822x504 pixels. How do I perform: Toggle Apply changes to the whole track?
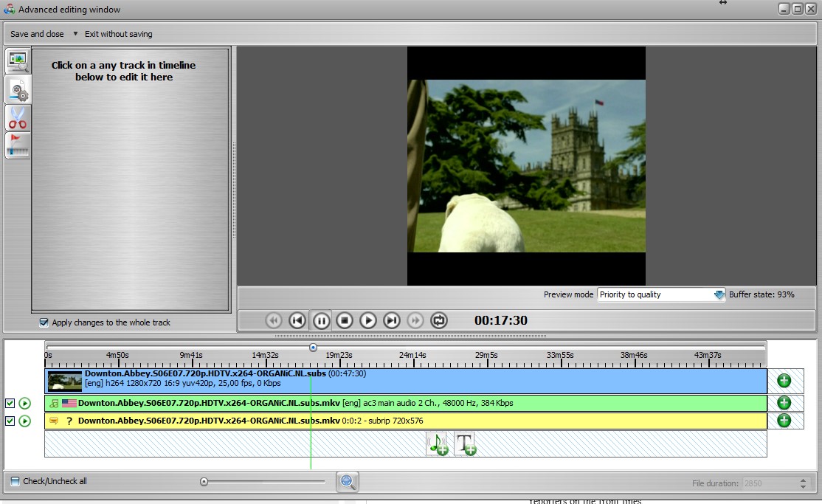tap(44, 322)
